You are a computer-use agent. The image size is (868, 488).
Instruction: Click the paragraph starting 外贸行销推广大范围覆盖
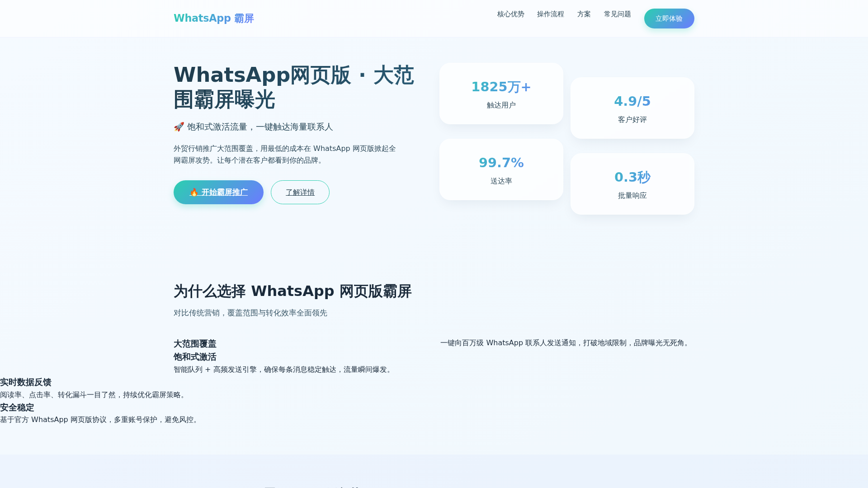point(285,155)
